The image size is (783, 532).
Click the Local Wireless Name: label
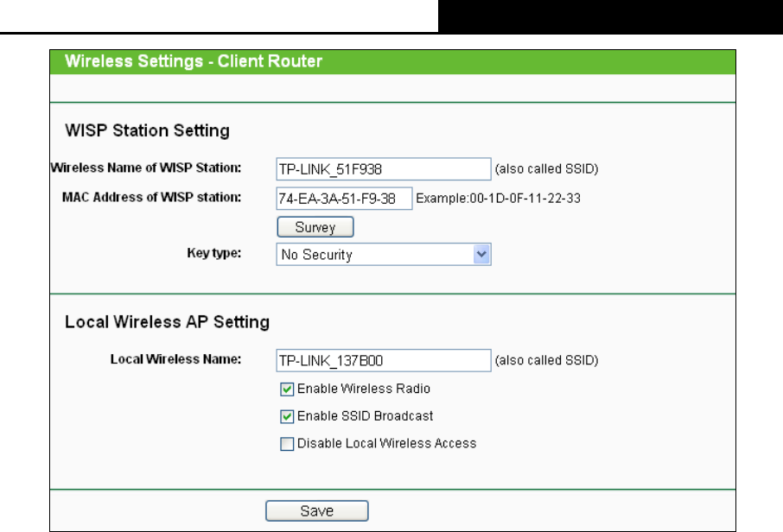click(x=175, y=359)
